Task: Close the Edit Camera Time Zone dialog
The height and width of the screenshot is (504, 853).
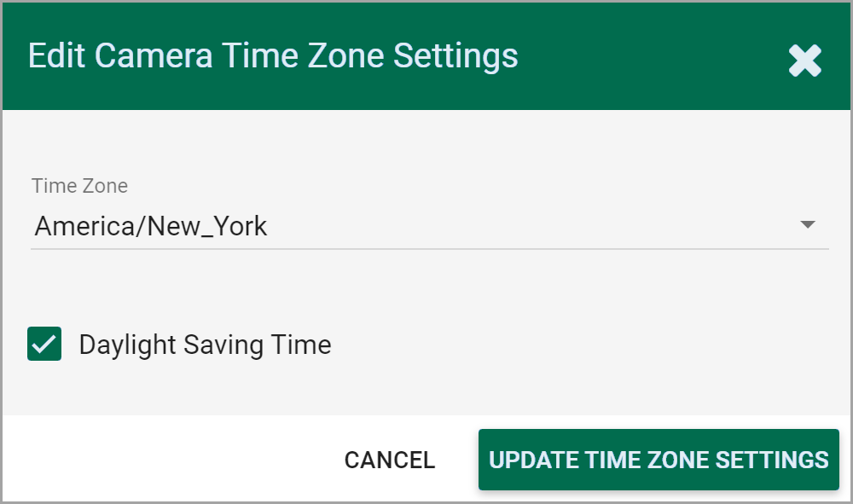Action: [x=804, y=61]
